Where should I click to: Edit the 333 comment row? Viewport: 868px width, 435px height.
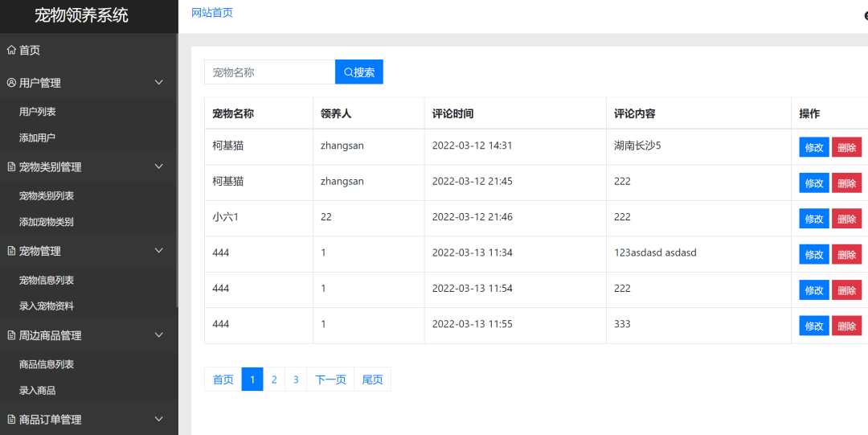[x=813, y=326]
